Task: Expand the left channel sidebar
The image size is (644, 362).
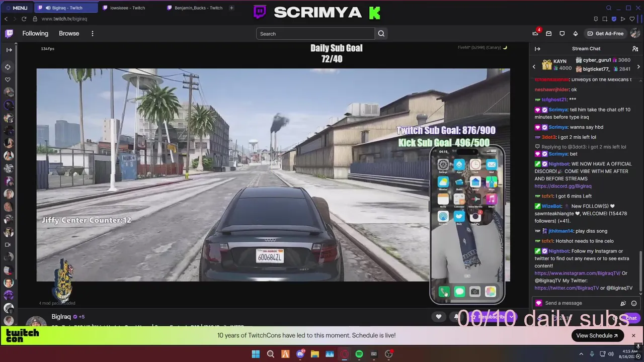Action: tap(9, 49)
